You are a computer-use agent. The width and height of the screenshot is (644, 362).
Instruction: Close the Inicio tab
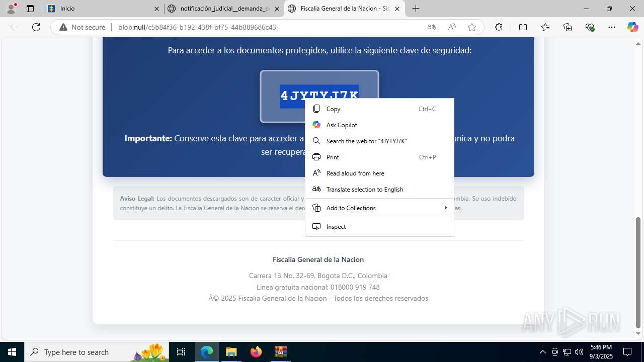(x=156, y=9)
